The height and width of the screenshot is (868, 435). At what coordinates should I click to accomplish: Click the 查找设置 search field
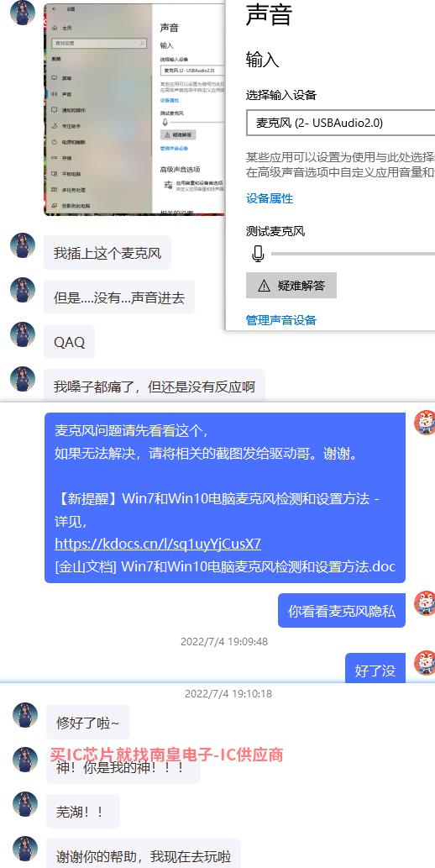[x=99, y=43]
